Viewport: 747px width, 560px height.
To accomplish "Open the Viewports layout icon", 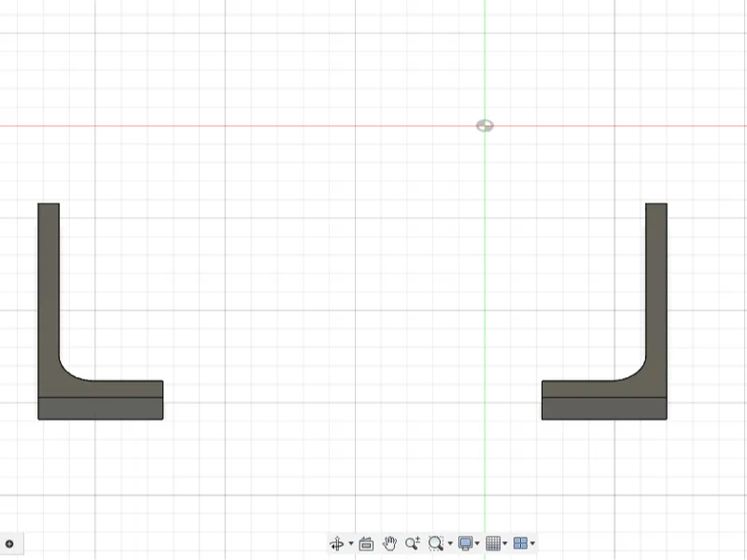I will 521,543.
